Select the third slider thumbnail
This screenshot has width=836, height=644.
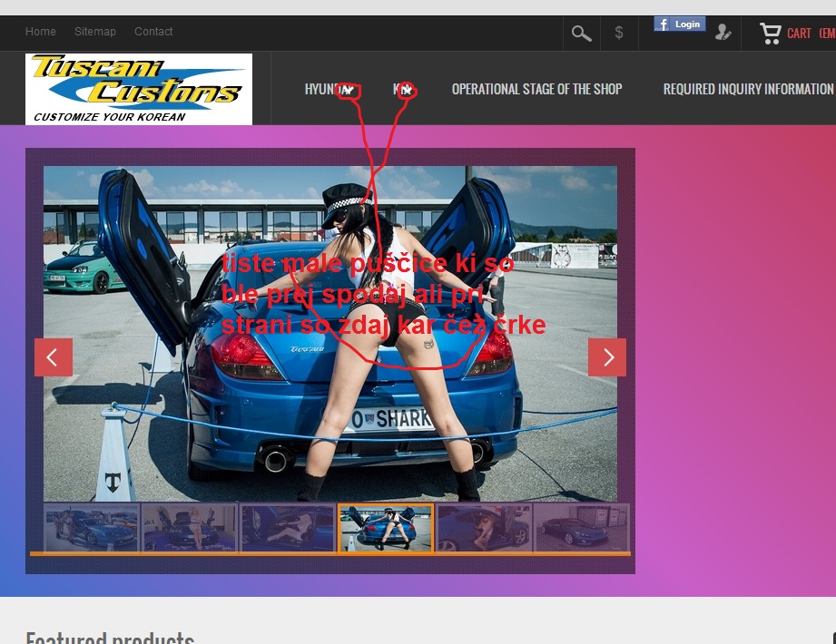tap(288, 528)
